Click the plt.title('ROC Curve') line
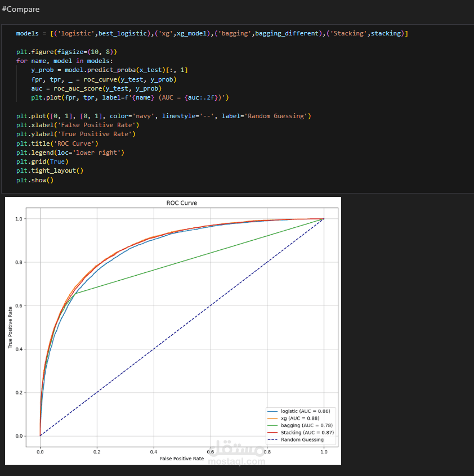474x476 pixels. [x=57, y=143]
